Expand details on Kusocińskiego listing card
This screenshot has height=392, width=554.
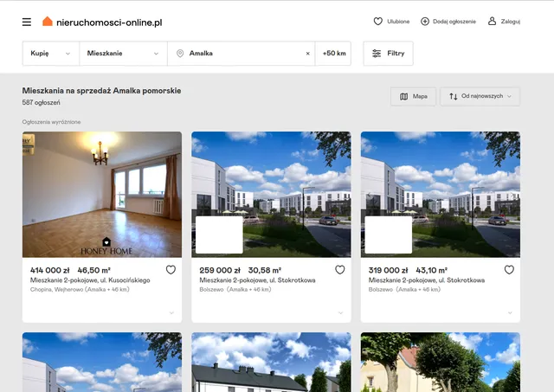[171, 312]
